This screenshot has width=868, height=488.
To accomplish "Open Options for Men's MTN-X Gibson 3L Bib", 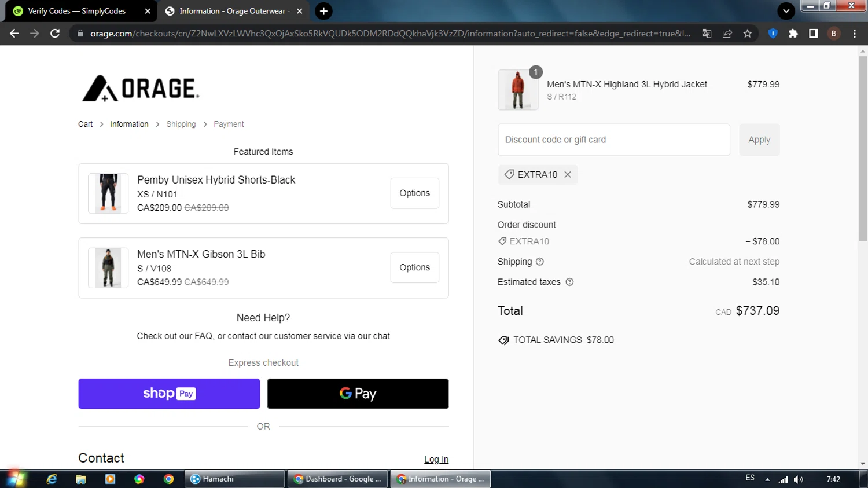I will click(414, 267).
